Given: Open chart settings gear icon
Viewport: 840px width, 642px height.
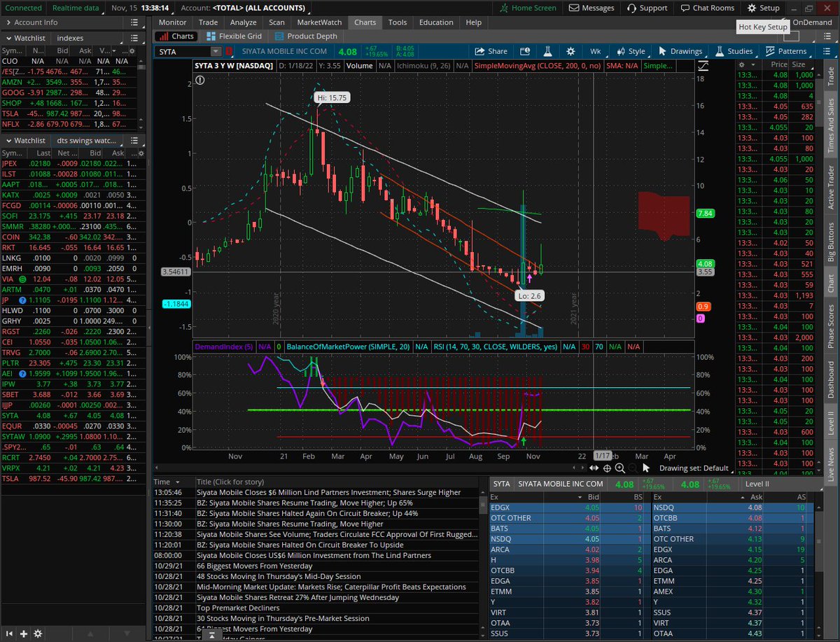Looking at the screenshot, I should pyautogui.click(x=571, y=51).
